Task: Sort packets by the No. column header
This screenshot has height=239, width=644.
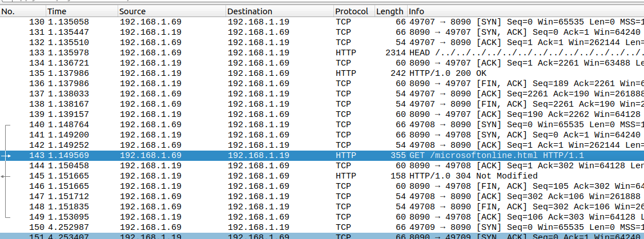Action: (23, 11)
